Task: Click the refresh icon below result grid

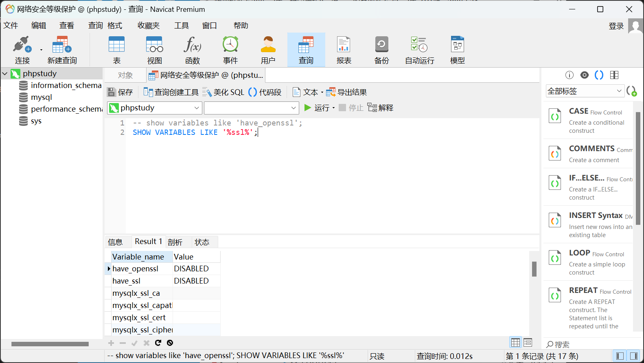Action: (x=158, y=343)
